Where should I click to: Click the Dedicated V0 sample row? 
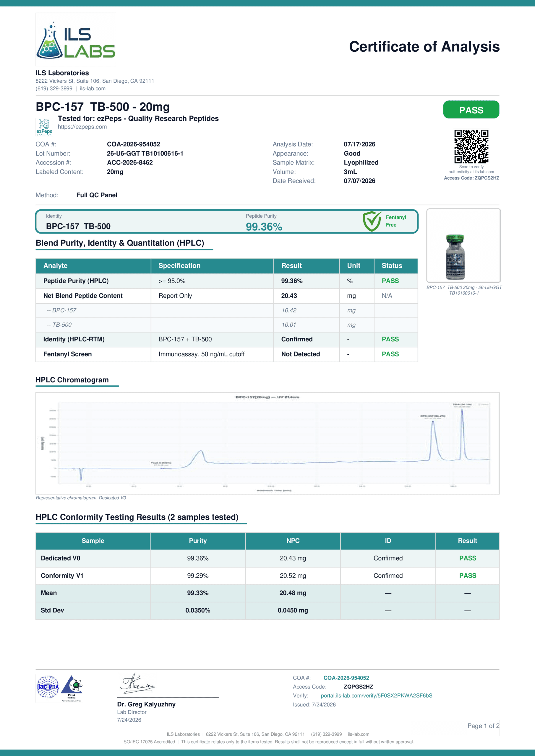pyautogui.click(x=267, y=558)
